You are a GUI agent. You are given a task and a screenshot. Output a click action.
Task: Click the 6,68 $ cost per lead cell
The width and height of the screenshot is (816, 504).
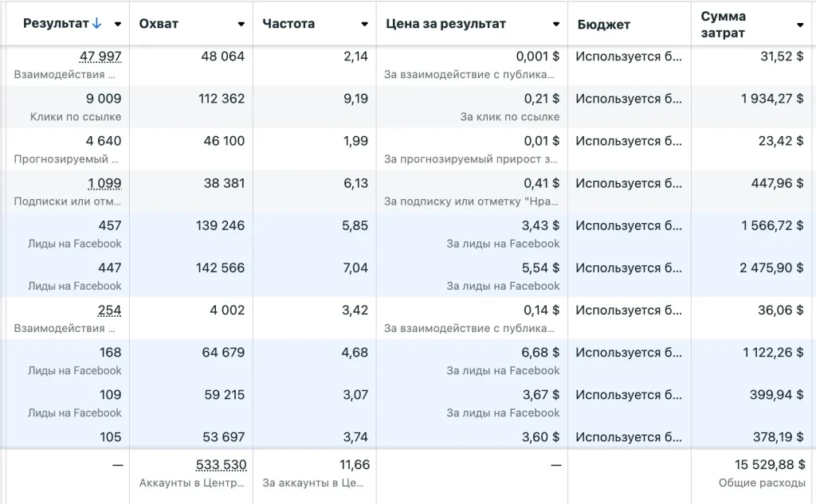(541, 352)
